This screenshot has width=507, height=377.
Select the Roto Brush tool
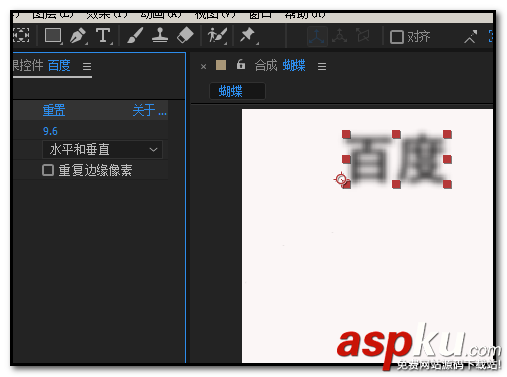[217, 35]
